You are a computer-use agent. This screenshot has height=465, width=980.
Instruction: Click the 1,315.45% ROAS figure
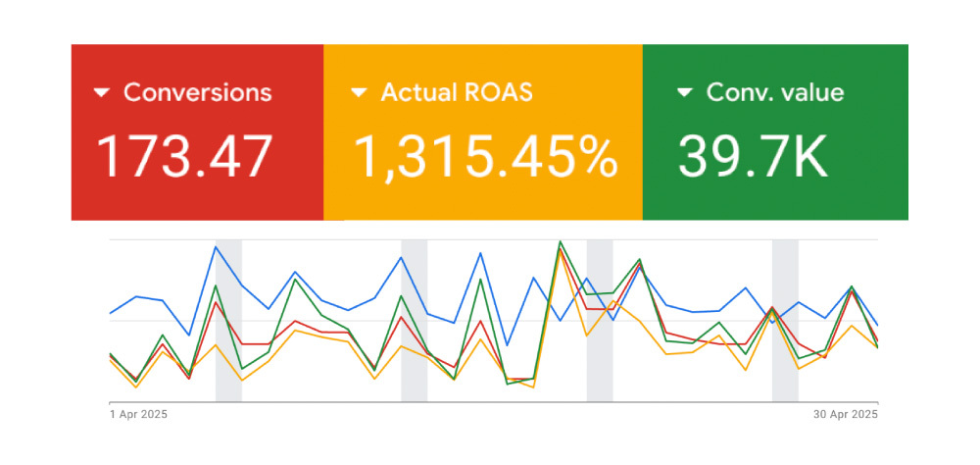(485, 156)
